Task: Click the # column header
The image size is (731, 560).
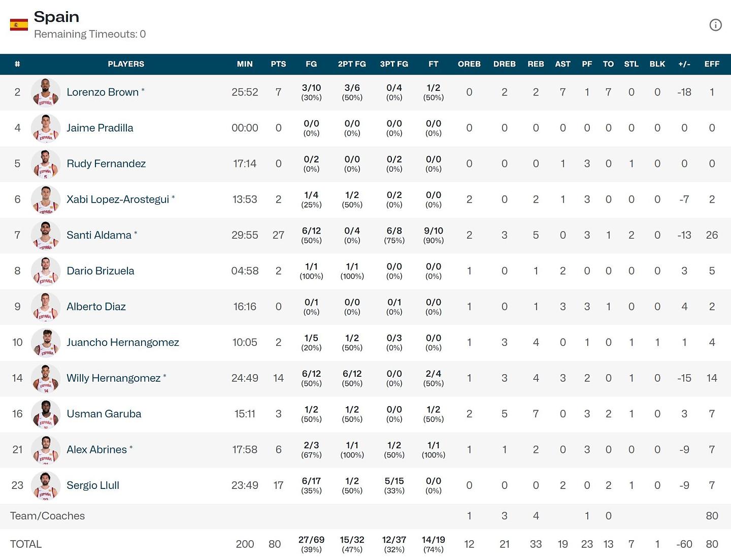Action: pos(17,64)
